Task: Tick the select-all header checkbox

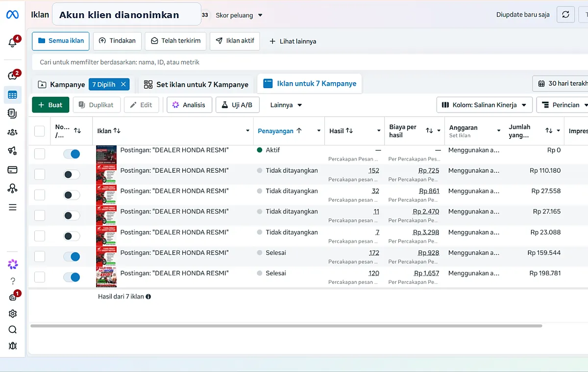Action: (40, 131)
